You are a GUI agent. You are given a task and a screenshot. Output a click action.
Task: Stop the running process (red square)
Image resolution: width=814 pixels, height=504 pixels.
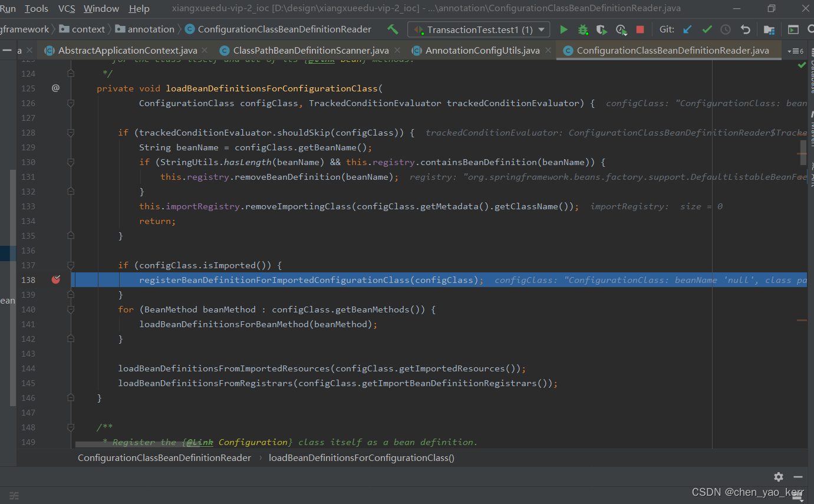[x=640, y=29]
